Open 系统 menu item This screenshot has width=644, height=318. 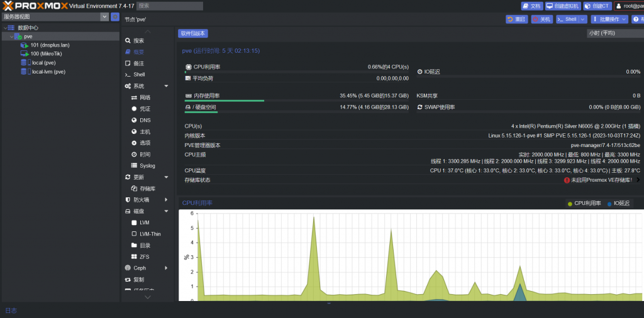(138, 86)
